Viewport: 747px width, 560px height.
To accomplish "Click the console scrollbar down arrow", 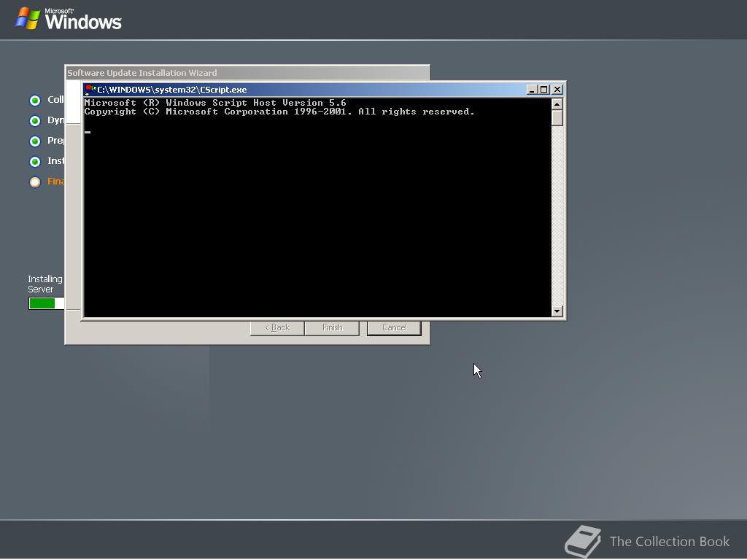I will click(x=557, y=311).
